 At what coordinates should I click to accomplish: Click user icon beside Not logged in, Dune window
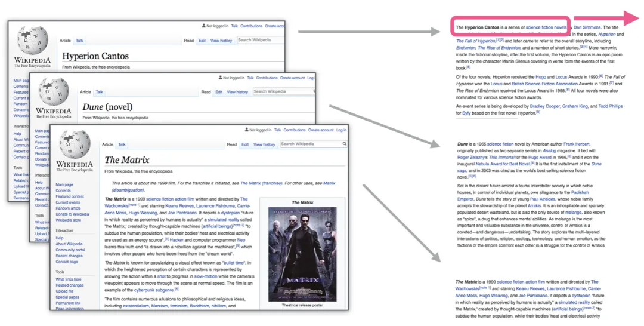tap(220, 78)
